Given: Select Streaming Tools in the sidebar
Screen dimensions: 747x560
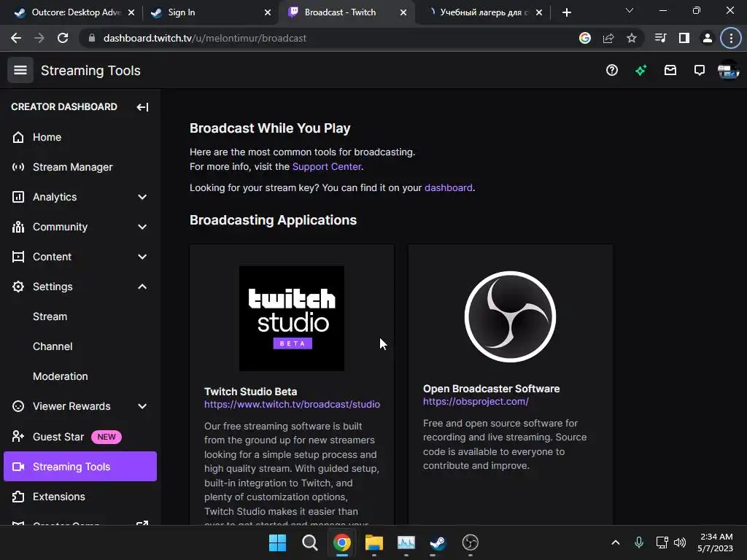Looking at the screenshot, I should [80, 466].
